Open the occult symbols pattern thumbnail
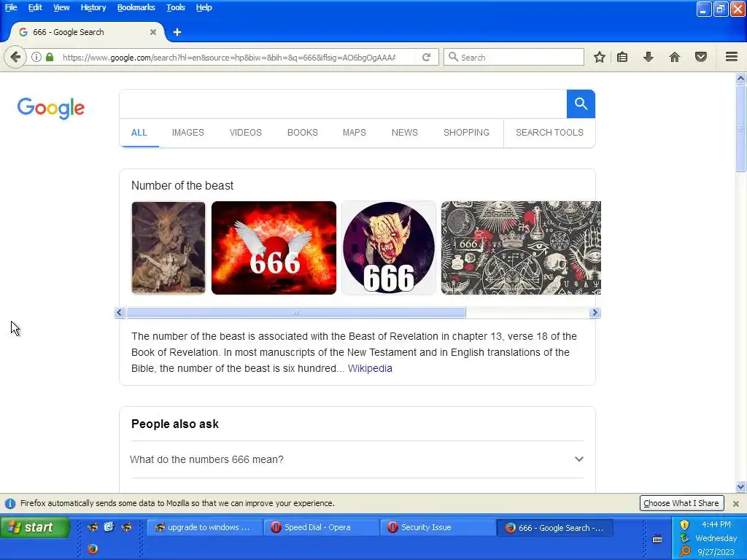 pos(521,248)
